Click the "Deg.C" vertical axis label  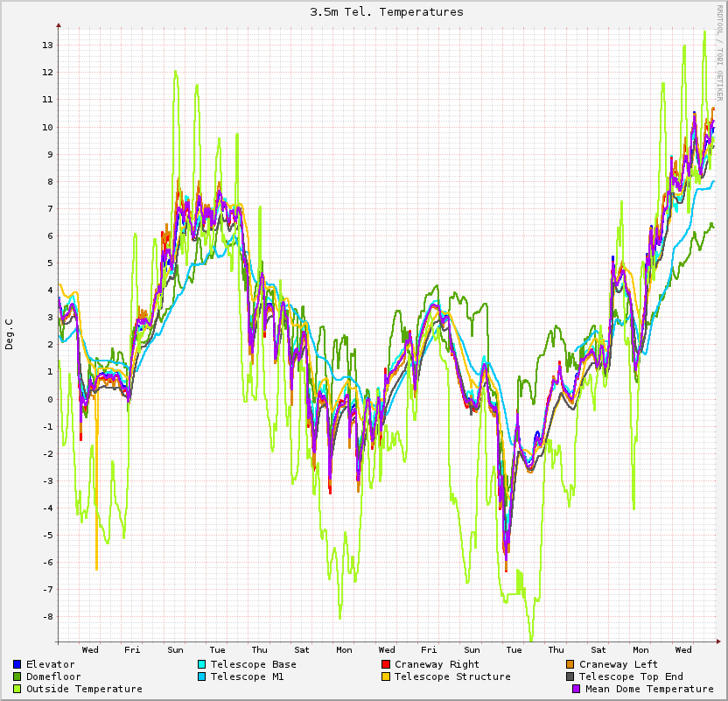[10, 334]
